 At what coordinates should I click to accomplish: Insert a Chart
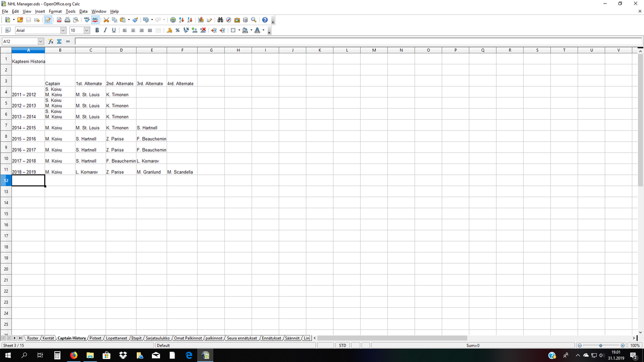point(201,20)
